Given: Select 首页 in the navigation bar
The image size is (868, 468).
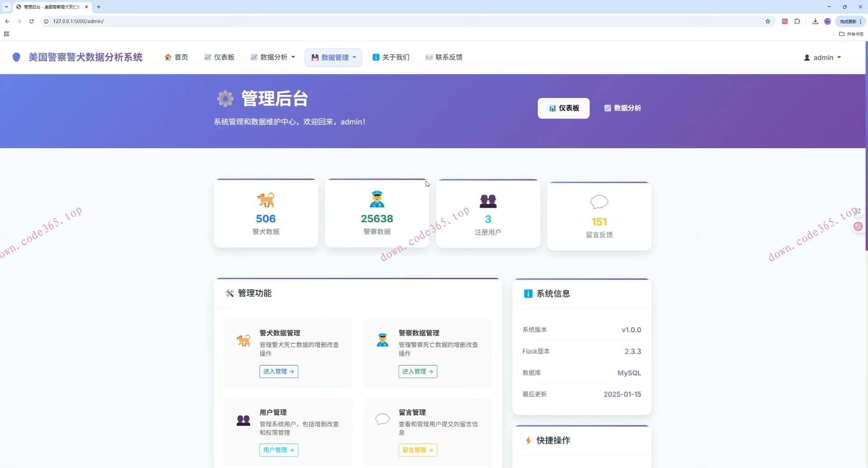Looking at the screenshot, I should 181,57.
